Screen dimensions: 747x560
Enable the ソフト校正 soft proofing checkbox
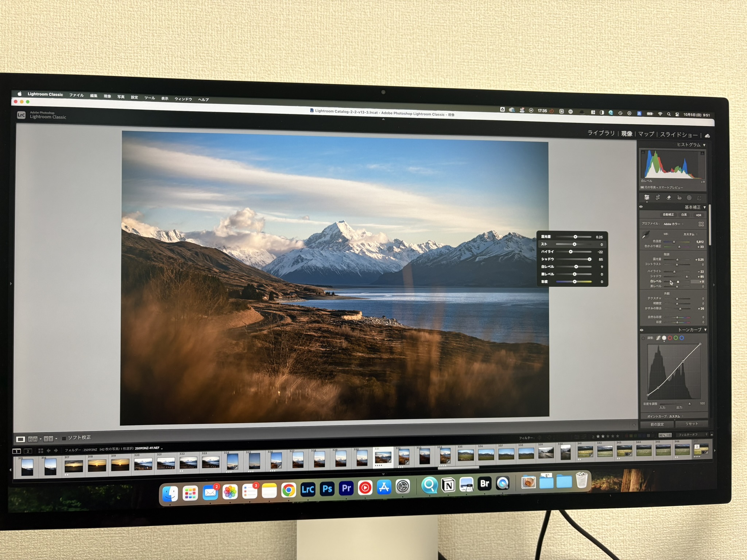click(x=64, y=438)
